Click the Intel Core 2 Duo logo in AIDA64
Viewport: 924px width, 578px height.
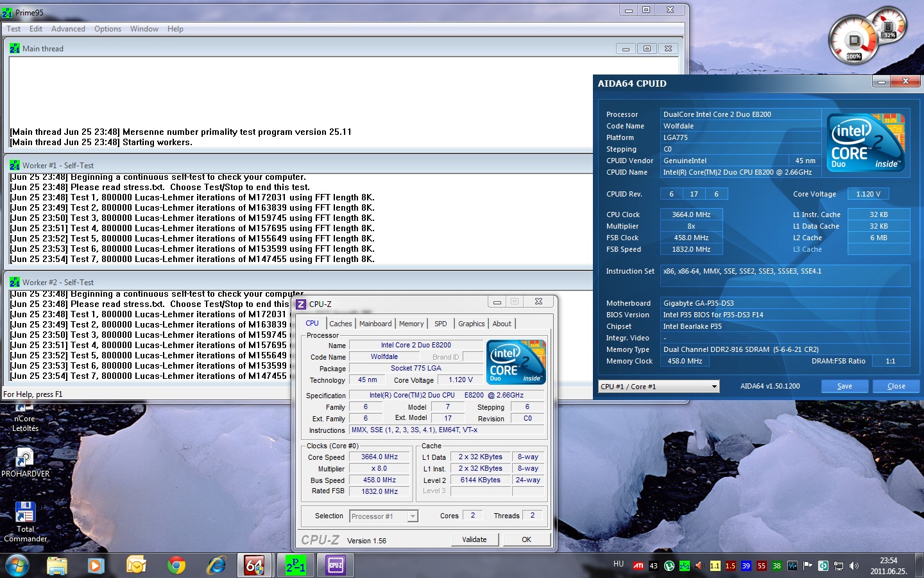[866, 143]
